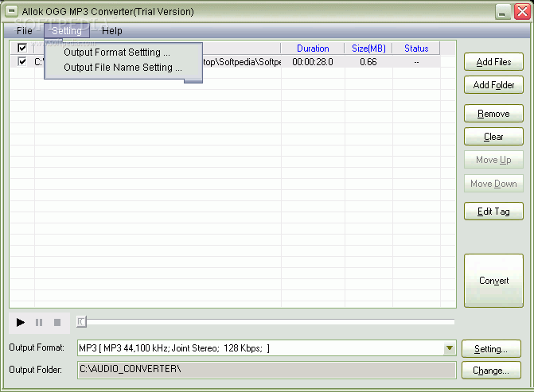Remove the selected file from list
Image resolution: width=534 pixels, height=392 pixels.
493,114
